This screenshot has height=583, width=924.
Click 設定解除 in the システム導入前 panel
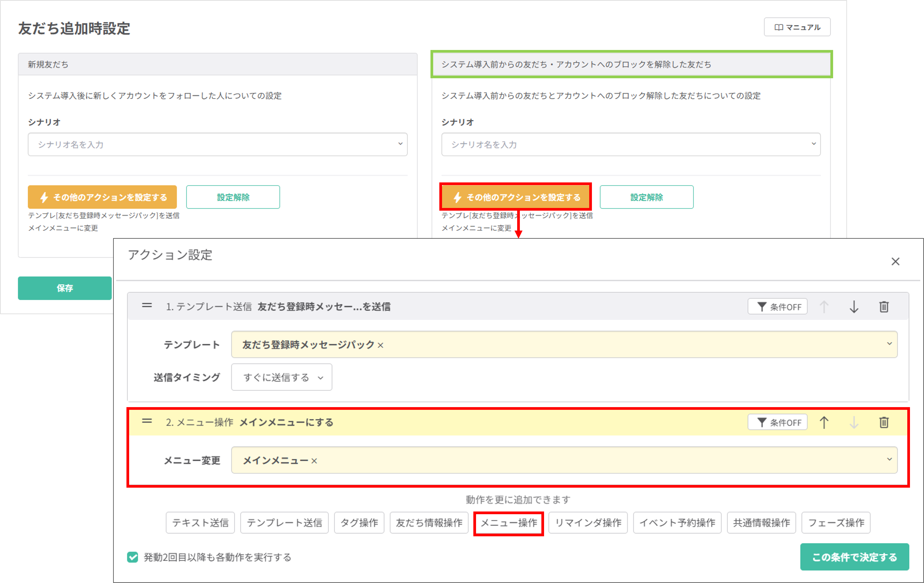(x=646, y=197)
